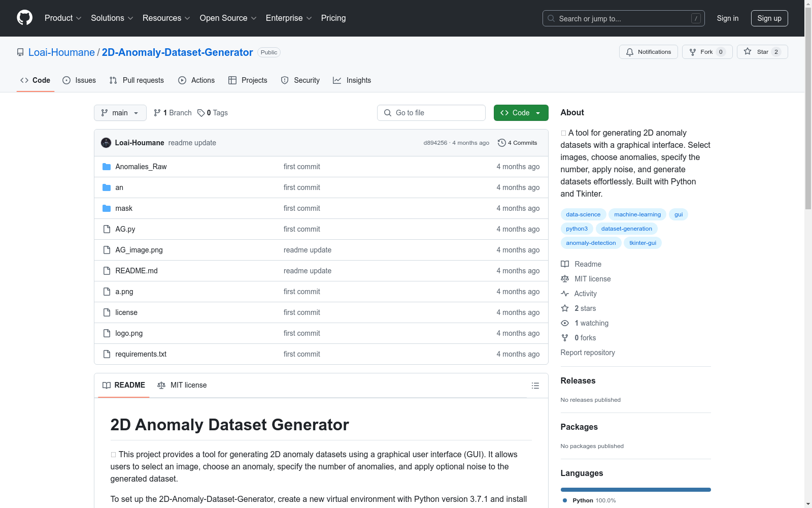Select the README tab
The image size is (812, 508).
124,385
